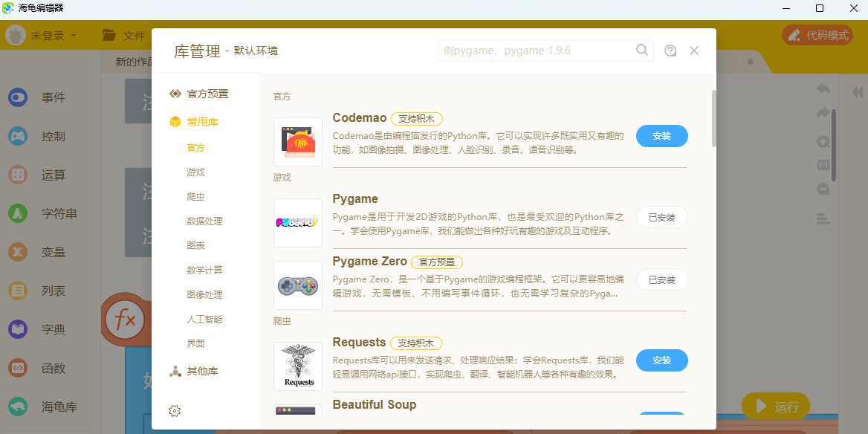The width and height of the screenshot is (868, 434).
Task: Click the Codemao library thumbnail
Action: [x=298, y=142]
